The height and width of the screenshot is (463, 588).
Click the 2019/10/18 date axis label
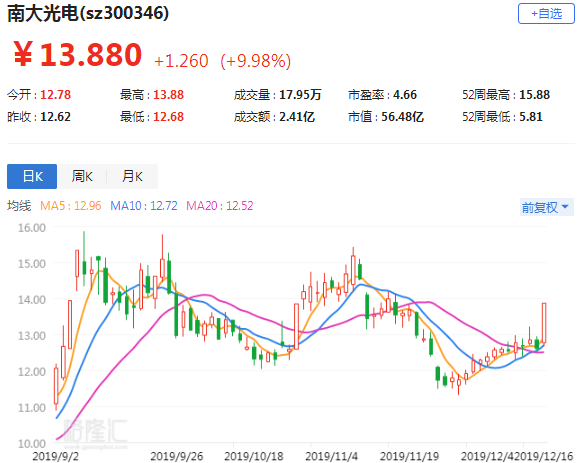tap(254, 456)
